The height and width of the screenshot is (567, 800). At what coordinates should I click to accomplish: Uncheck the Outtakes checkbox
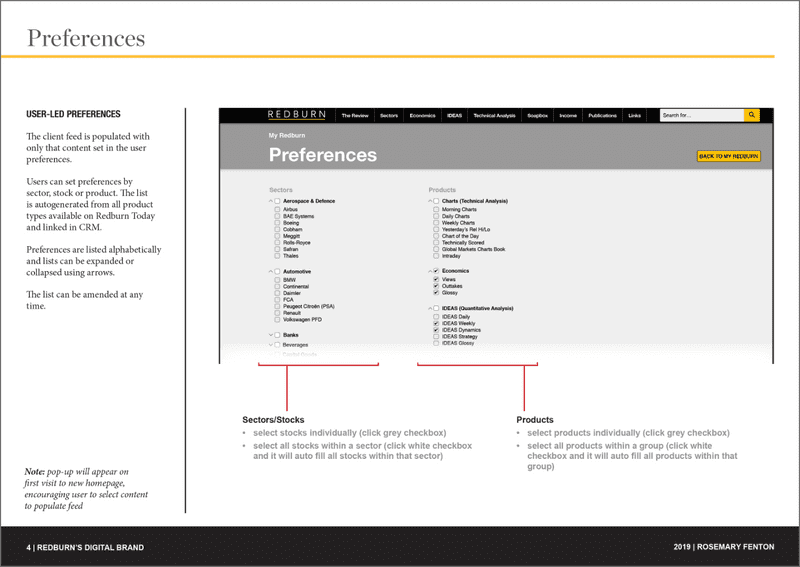pyautogui.click(x=436, y=286)
